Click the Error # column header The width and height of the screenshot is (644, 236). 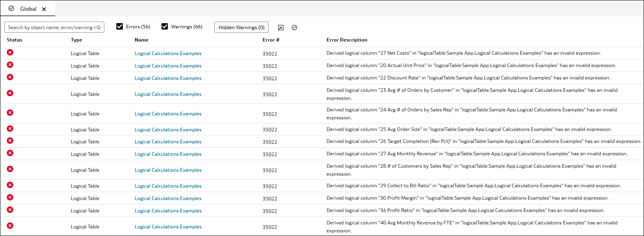pos(271,40)
